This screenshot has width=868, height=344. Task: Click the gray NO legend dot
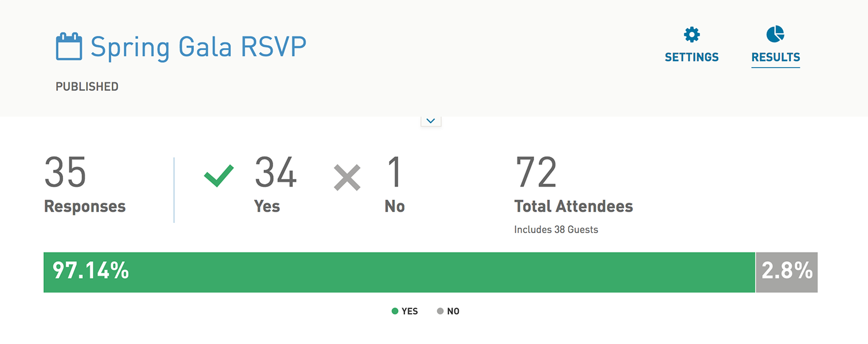click(x=440, y=311)
